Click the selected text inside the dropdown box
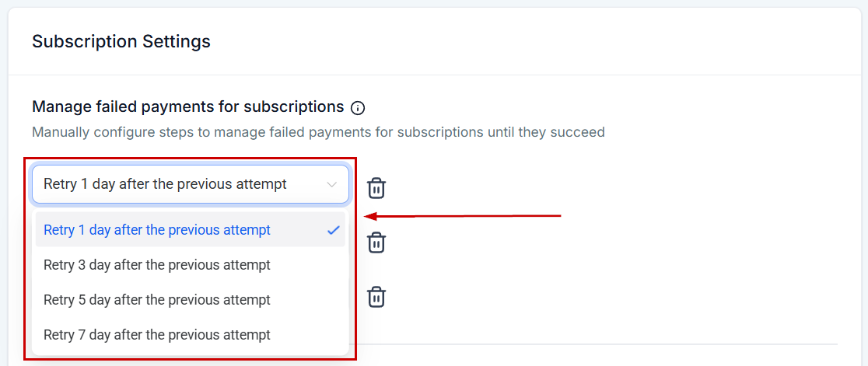 coord(165,184)
